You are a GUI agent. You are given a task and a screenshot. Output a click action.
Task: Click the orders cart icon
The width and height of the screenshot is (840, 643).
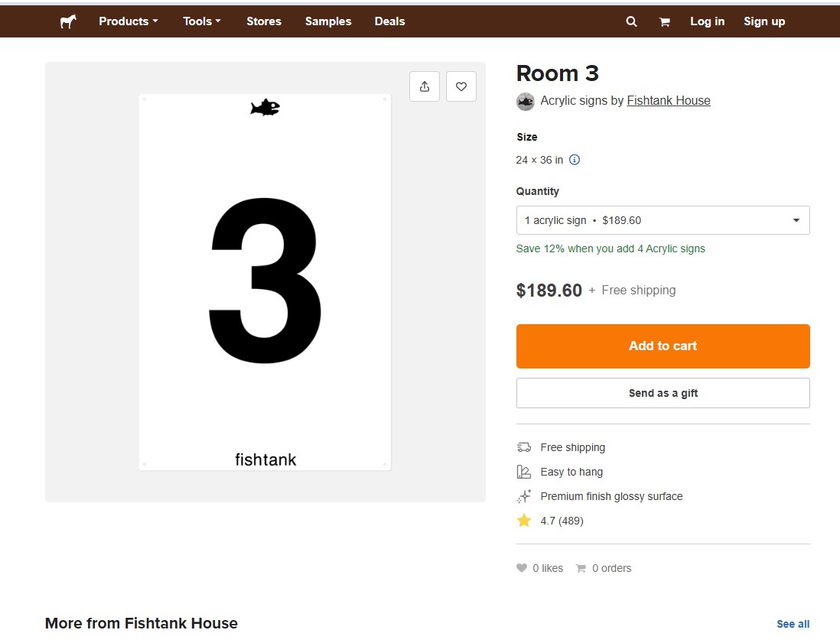[581, 569]
